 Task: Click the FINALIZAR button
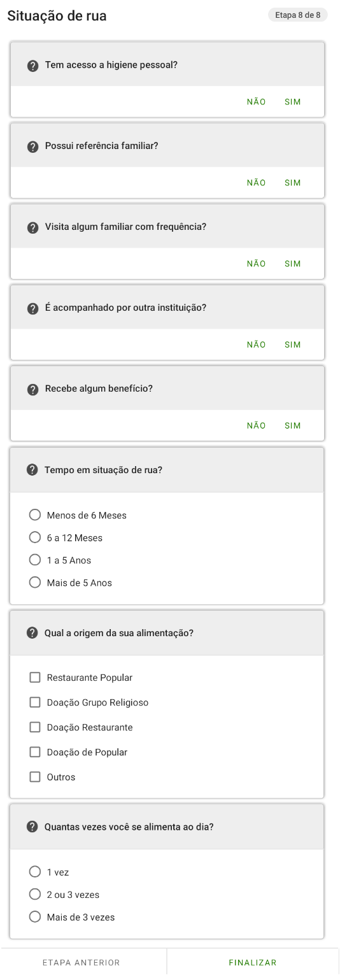[253, 963]
